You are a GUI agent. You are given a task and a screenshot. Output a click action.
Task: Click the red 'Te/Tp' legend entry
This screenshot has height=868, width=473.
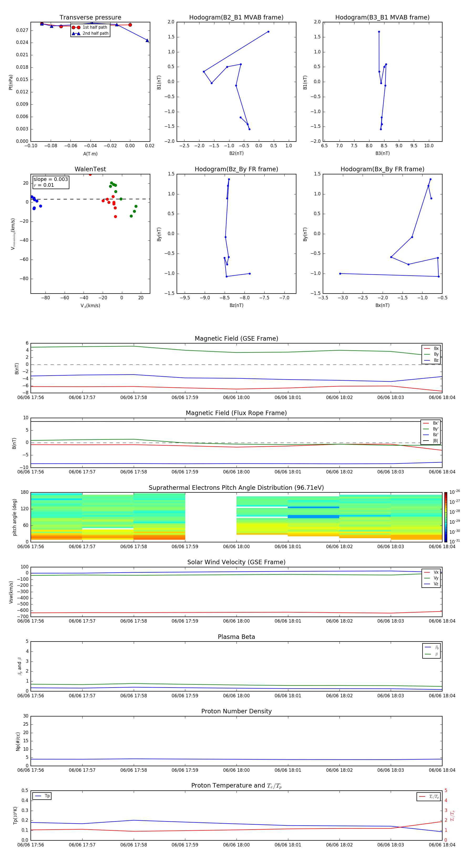429,796
